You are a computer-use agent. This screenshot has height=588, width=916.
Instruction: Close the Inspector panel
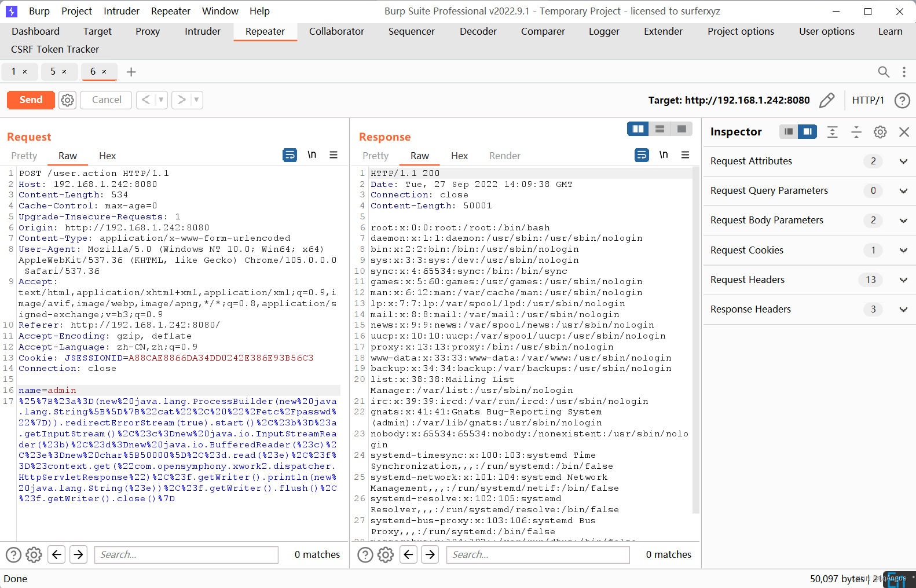point(904,132)
